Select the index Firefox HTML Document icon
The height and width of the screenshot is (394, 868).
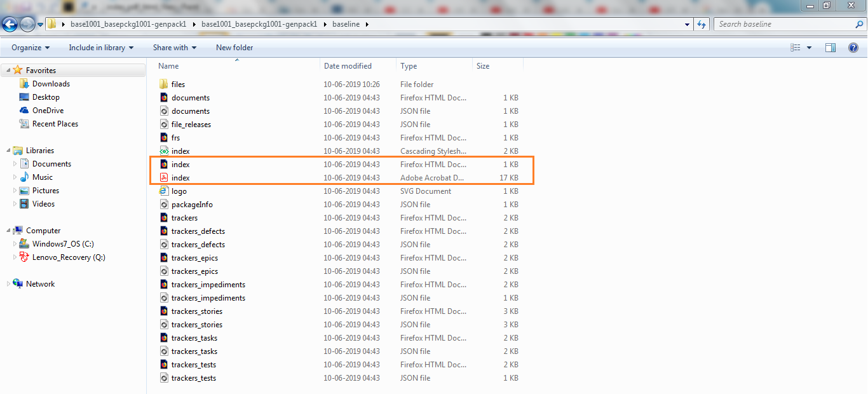163,165
